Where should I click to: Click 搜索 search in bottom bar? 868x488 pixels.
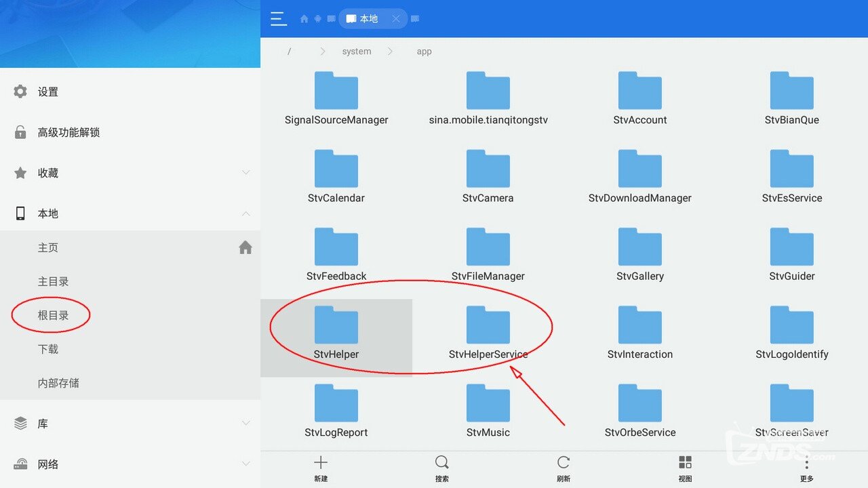442,468
